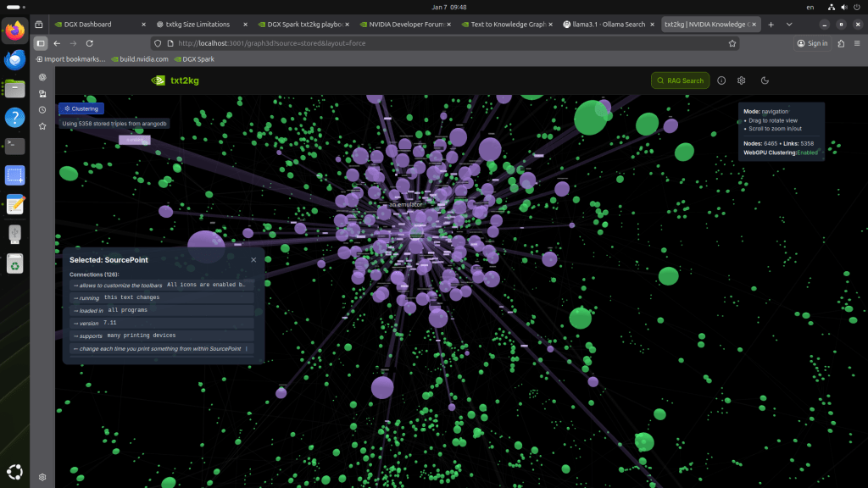The height and width of the screenshot is (488, 868).
Task: Click the reload page icon
Action: click(x=91, y=42)
